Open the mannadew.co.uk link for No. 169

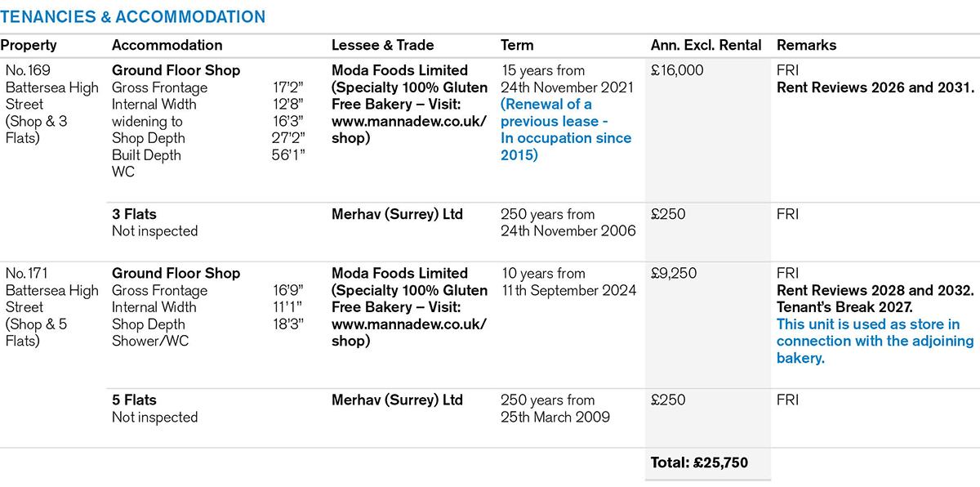409,121
